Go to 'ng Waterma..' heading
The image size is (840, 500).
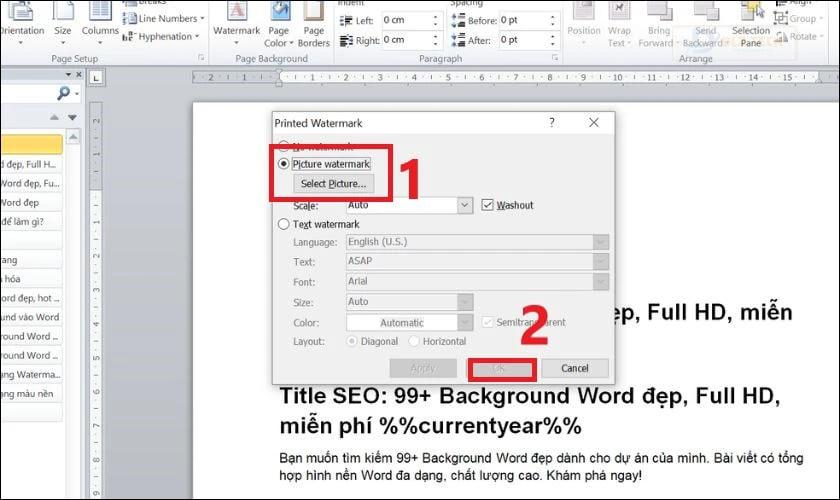click(x=31, y=375)
